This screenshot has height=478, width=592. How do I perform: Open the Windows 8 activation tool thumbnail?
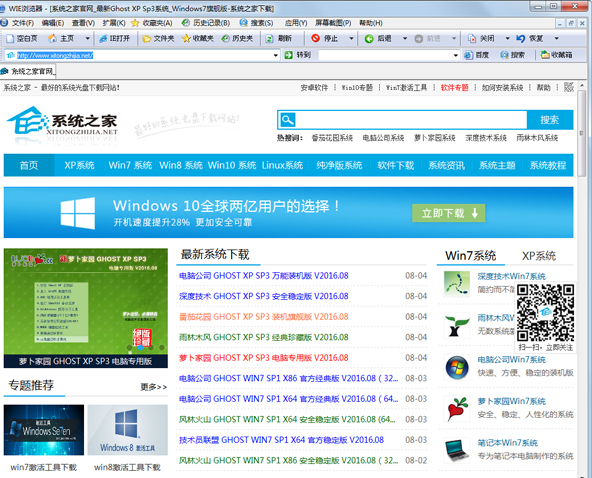128,430
